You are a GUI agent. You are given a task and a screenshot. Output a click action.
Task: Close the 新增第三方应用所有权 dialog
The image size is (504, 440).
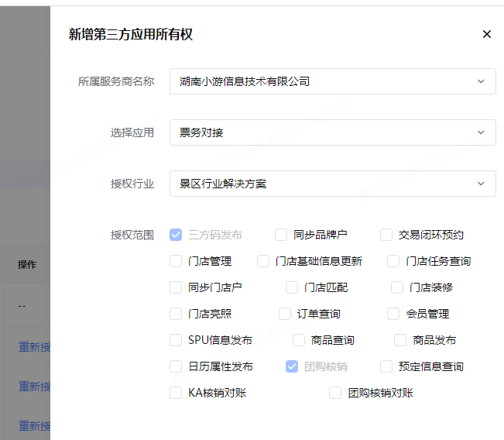click(486, 34)
